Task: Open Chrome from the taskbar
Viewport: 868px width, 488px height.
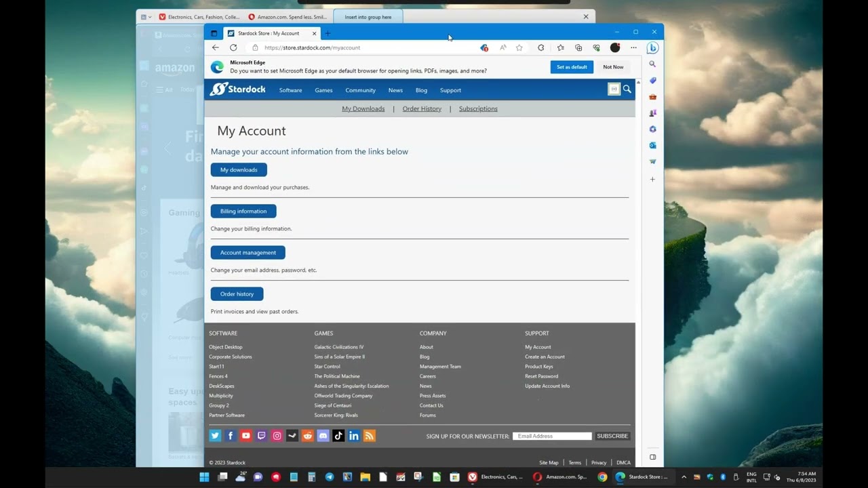Action: 602,477
